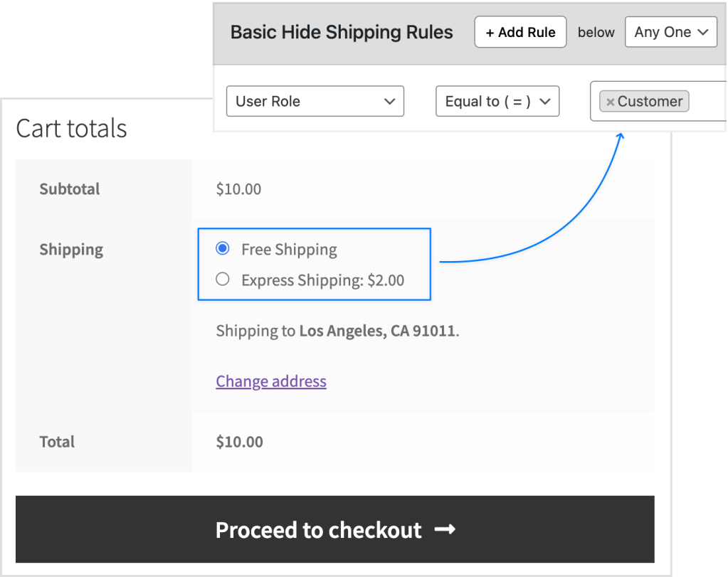Click the arrow icon on Proceed to checkout
728x577 pixels.
pos(445,529)
